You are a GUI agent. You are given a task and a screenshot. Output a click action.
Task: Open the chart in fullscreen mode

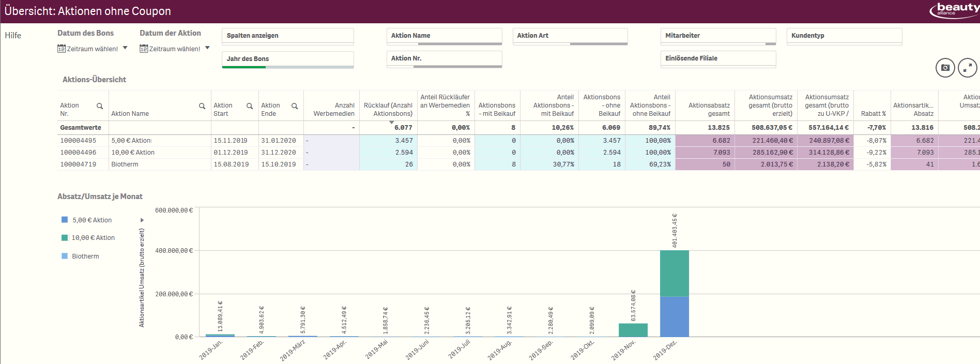[967, 68]
